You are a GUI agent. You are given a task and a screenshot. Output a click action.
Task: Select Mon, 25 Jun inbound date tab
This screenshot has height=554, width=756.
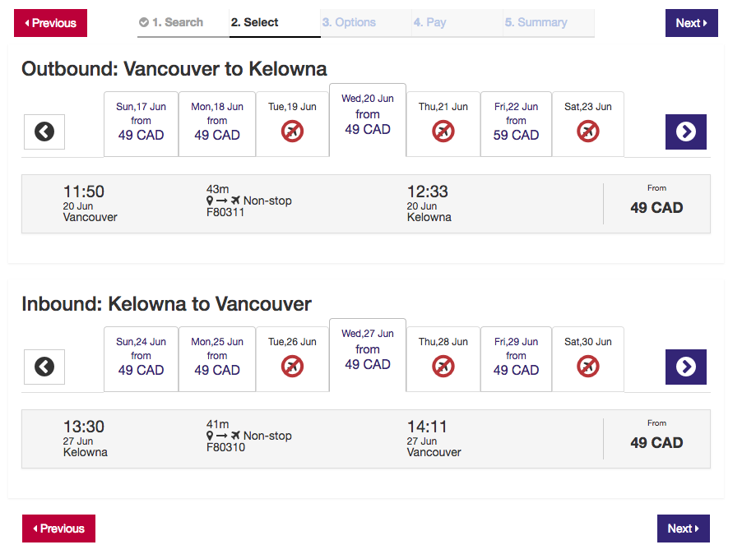tap(217, 359)
